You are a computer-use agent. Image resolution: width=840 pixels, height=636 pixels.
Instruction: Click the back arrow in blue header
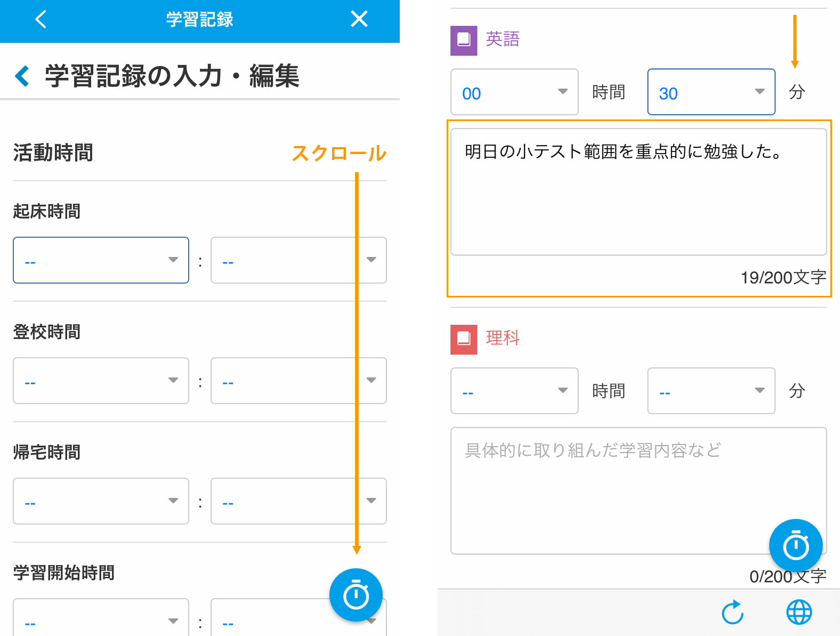pyautogui.click(x=41, y=19)
